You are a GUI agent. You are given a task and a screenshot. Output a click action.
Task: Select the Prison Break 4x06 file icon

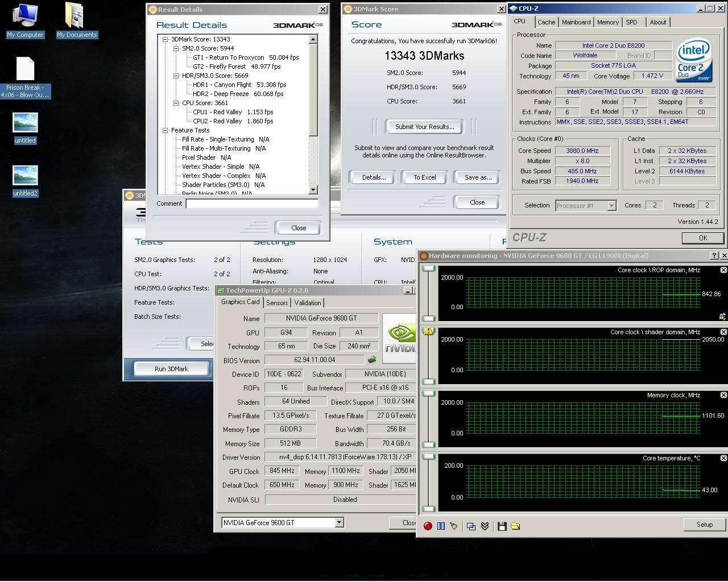click(25, 78)
